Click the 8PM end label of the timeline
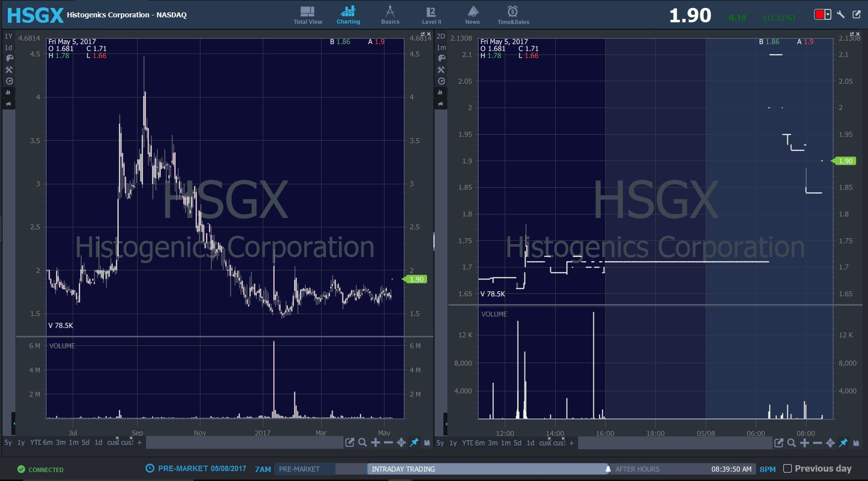 pyautogui.click(x=768, y=469)
